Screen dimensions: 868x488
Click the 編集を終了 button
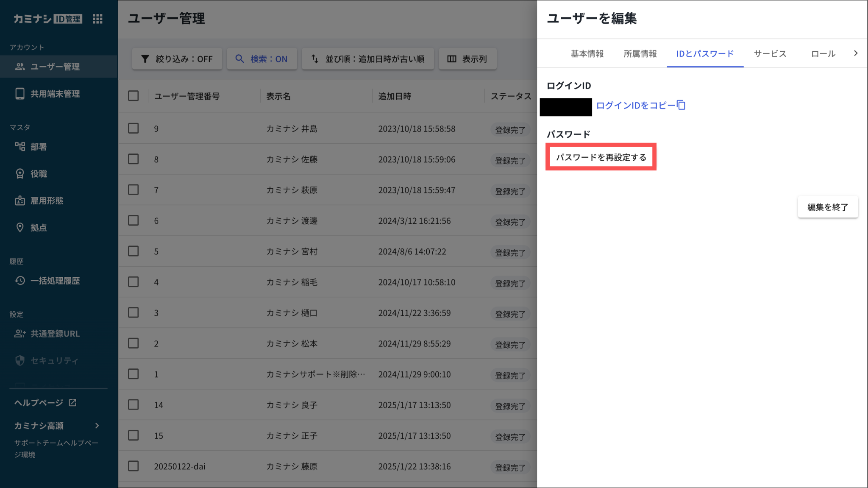(x=827, y=207)
